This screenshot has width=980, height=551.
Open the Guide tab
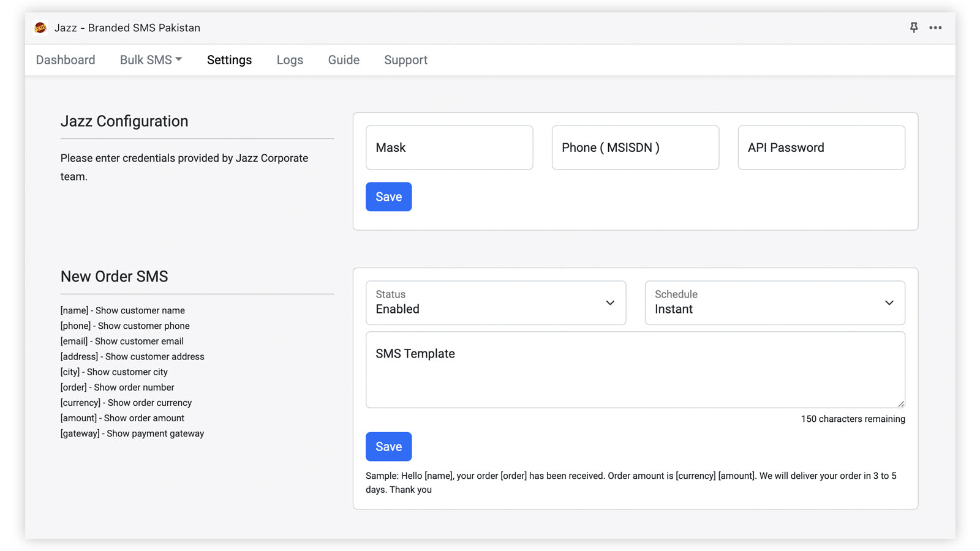pyautogui.click(x=344, y=60)
